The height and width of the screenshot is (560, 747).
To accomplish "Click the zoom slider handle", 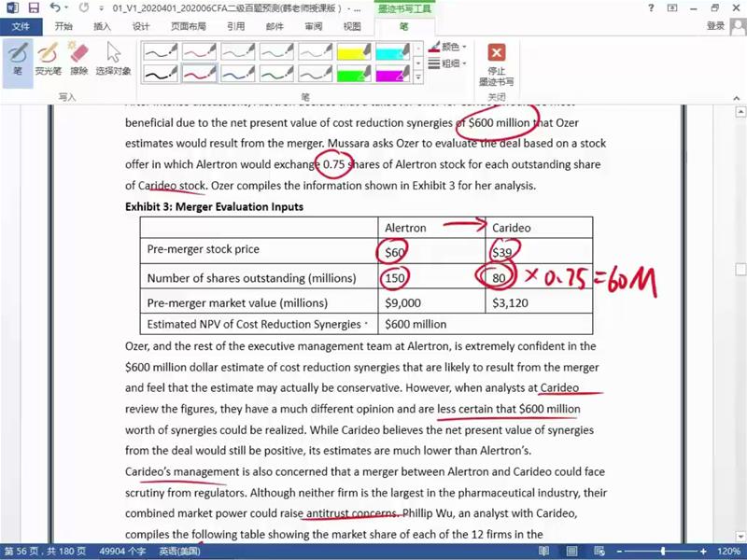I will (x=663, y=552).
